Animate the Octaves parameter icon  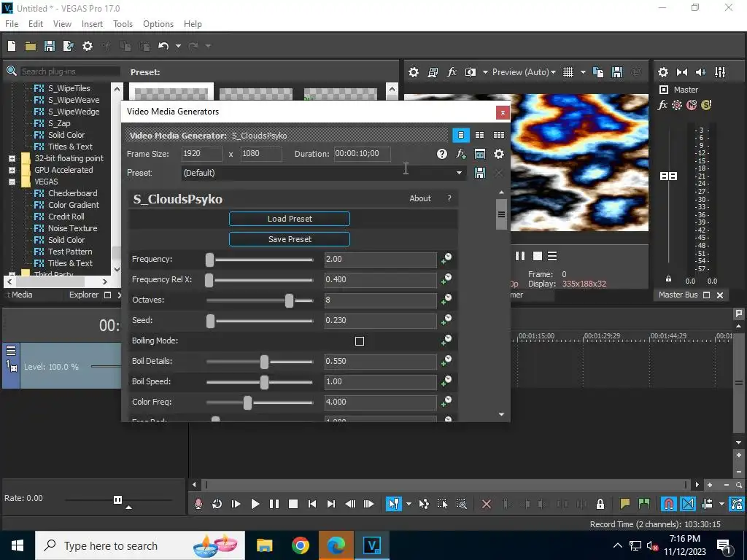(446, 300)
